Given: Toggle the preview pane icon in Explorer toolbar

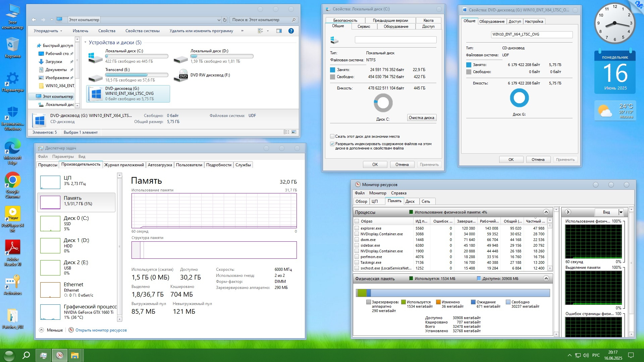Looking at the screenshot, I should [279, 31].
